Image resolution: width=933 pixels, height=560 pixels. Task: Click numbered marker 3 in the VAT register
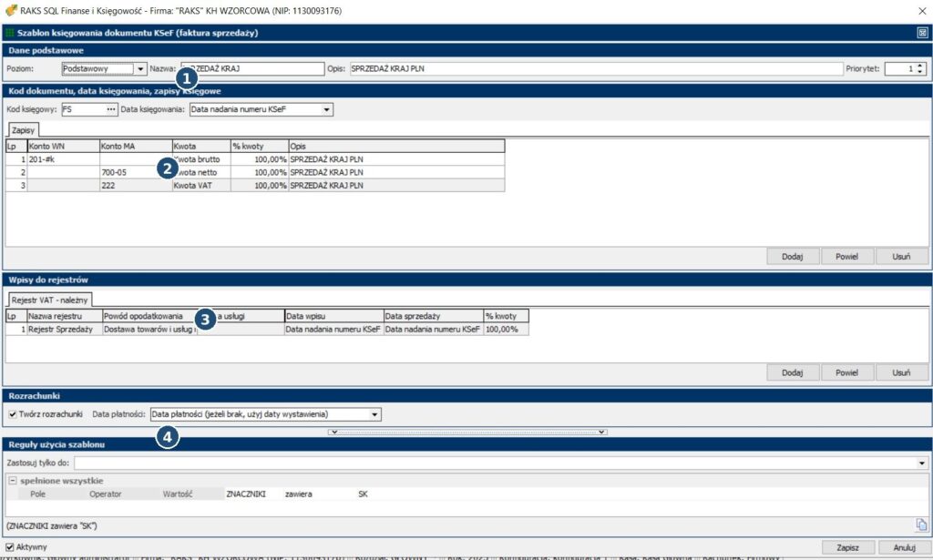pyautogui.click(x=206, y=319)
